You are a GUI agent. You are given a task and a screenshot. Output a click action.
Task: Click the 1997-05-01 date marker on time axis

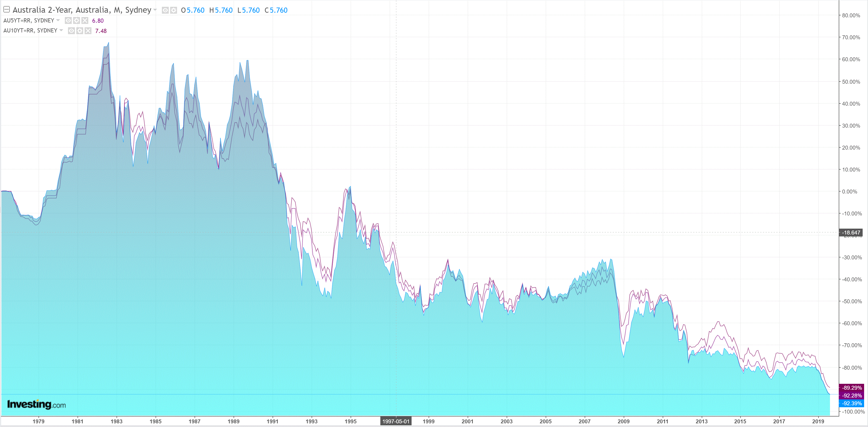click(x=395, y=421)
